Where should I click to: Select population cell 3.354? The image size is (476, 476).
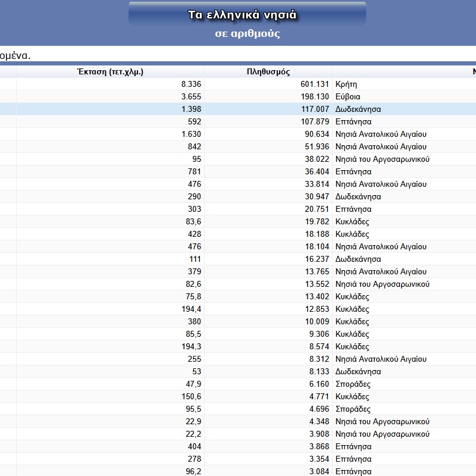[319, 459]
